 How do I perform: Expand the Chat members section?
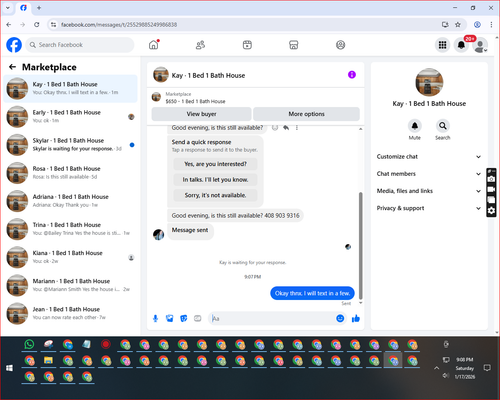tap(429, 174)
